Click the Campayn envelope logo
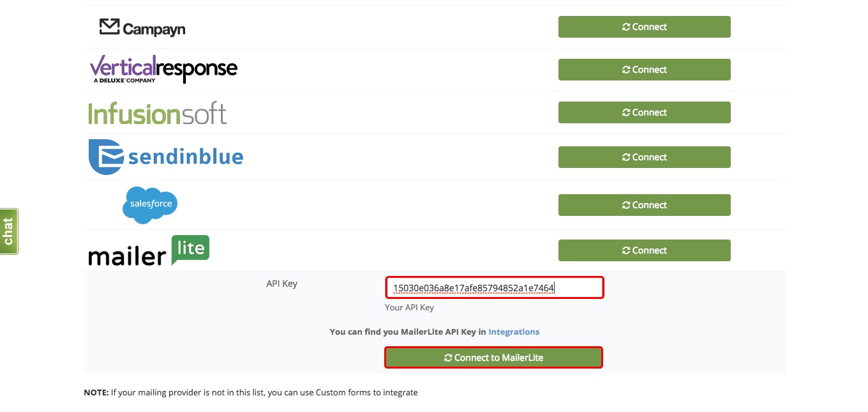The height and width of the screenshot is (412, 868). pyautogui.click(x=142, y=27)
